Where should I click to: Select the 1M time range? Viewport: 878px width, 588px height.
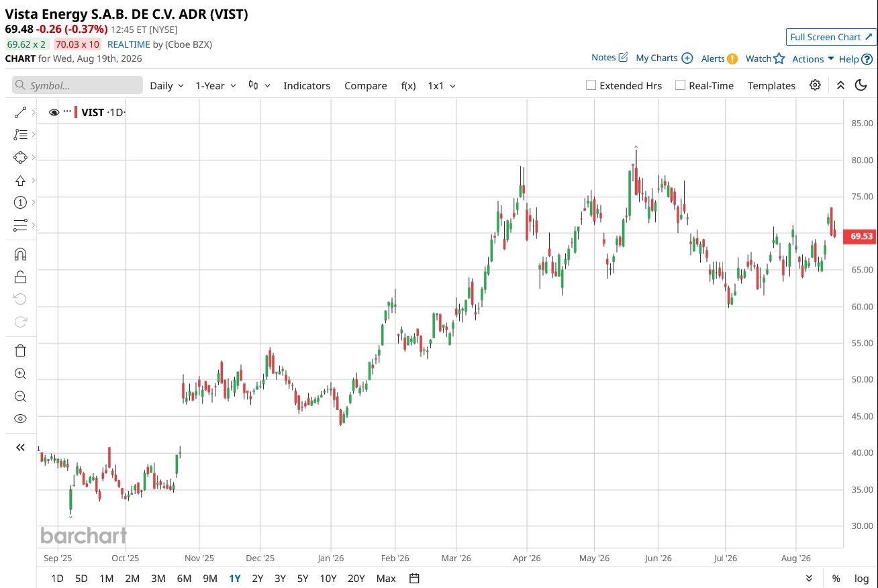click(106, 578)
